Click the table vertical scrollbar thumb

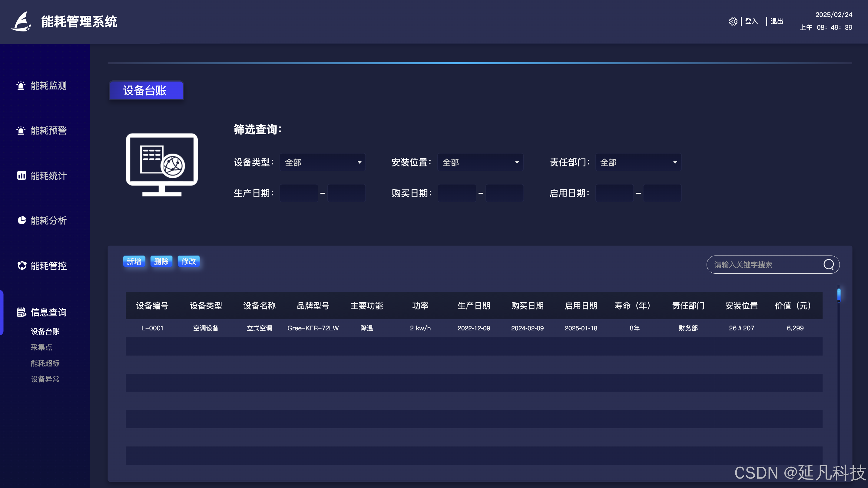tap(839, 295)
